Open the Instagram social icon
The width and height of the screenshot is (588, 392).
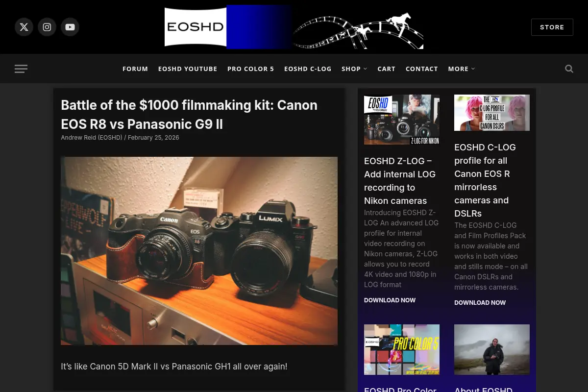(x=47, y=27)
